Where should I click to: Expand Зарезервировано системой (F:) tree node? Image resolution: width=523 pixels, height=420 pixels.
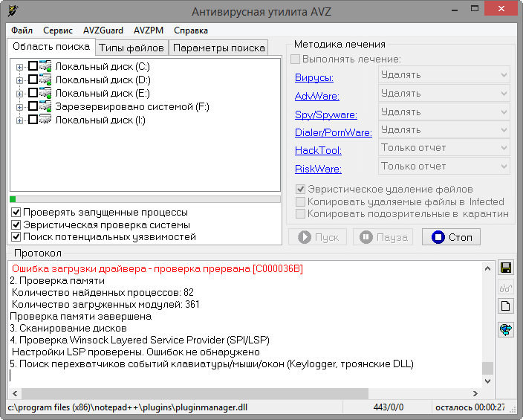click(x=19, y=107)
